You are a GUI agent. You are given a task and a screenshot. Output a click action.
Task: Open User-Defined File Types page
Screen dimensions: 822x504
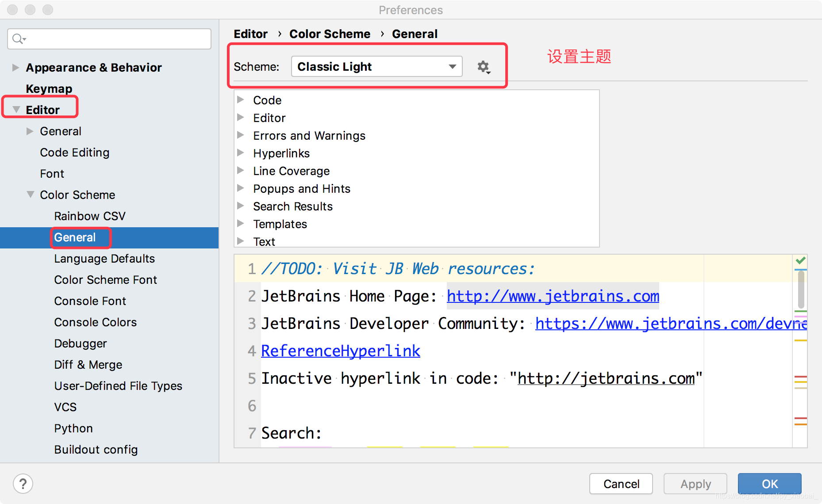[118, 386]
